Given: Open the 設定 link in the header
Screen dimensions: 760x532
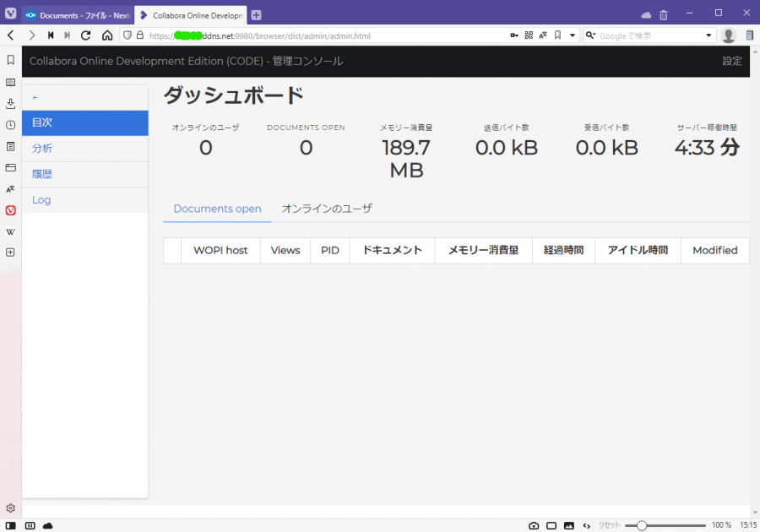Looking at the screenshot, I should point(732,61).
